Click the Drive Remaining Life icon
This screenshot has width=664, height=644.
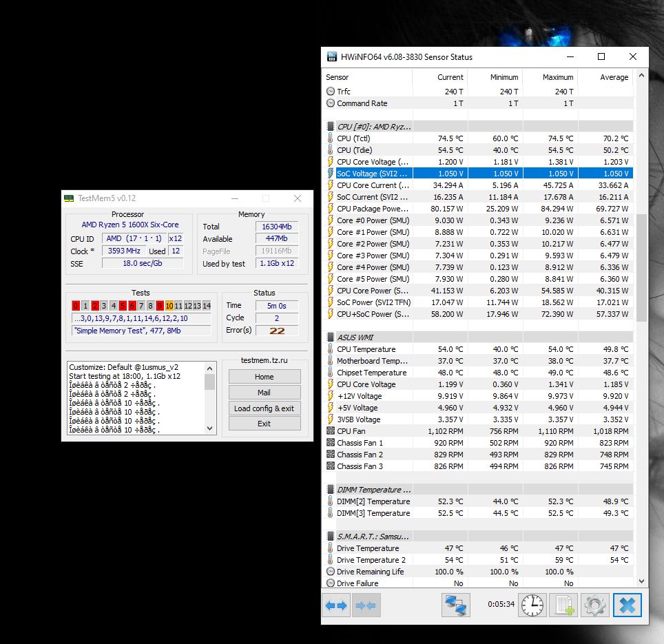[331, 571]
